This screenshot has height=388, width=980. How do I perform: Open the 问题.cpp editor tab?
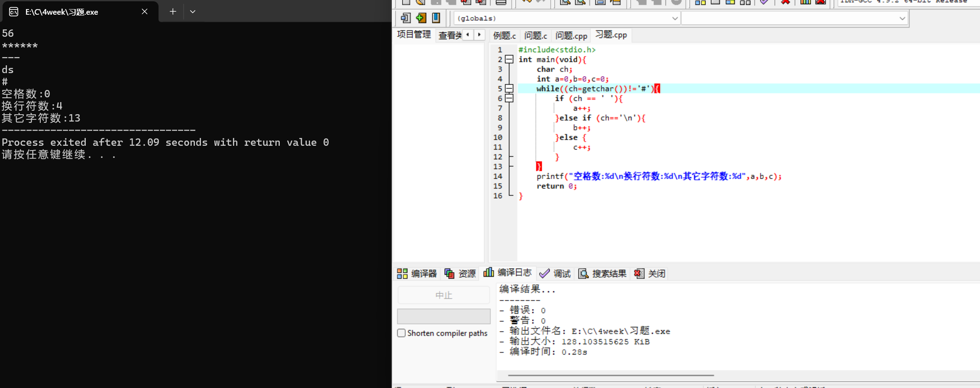(x=571, y=36)
